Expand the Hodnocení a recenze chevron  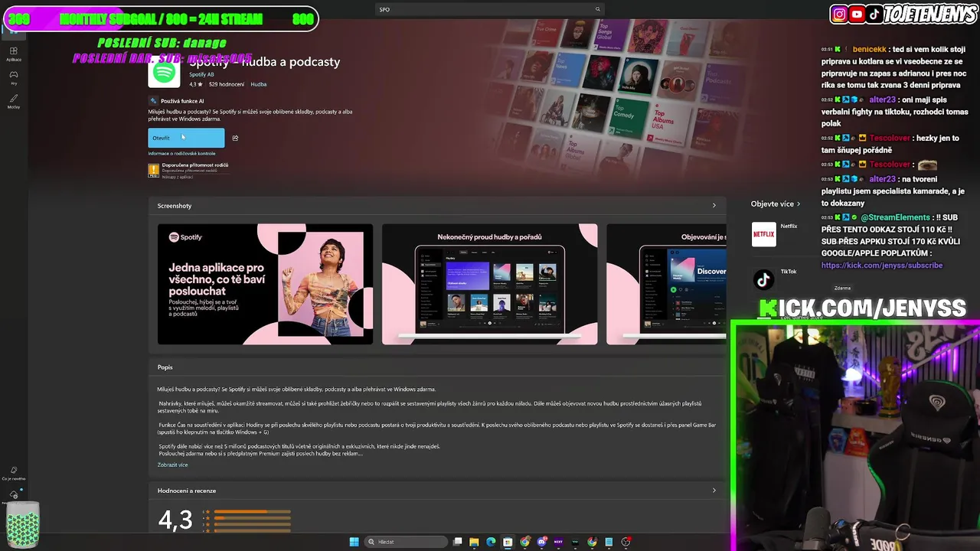click(x=714, y=491)
